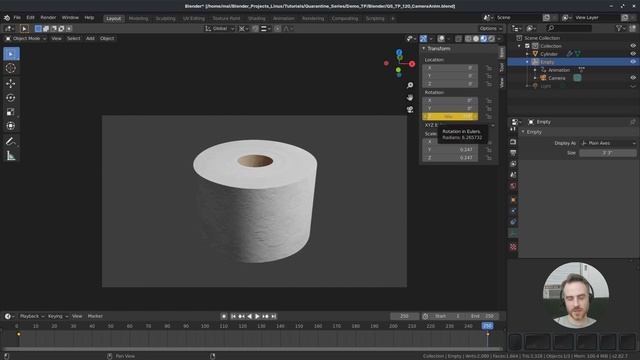This screenshot has width=640, height=360.
Task: Open the Keying dropdown in the timeline
Action: (x=58, y=316)
